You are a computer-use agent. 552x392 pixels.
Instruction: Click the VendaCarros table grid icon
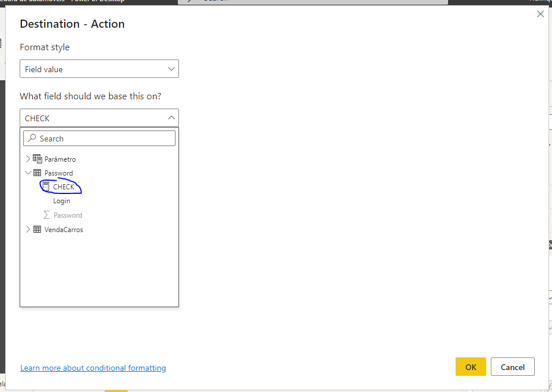coord(37,229)
